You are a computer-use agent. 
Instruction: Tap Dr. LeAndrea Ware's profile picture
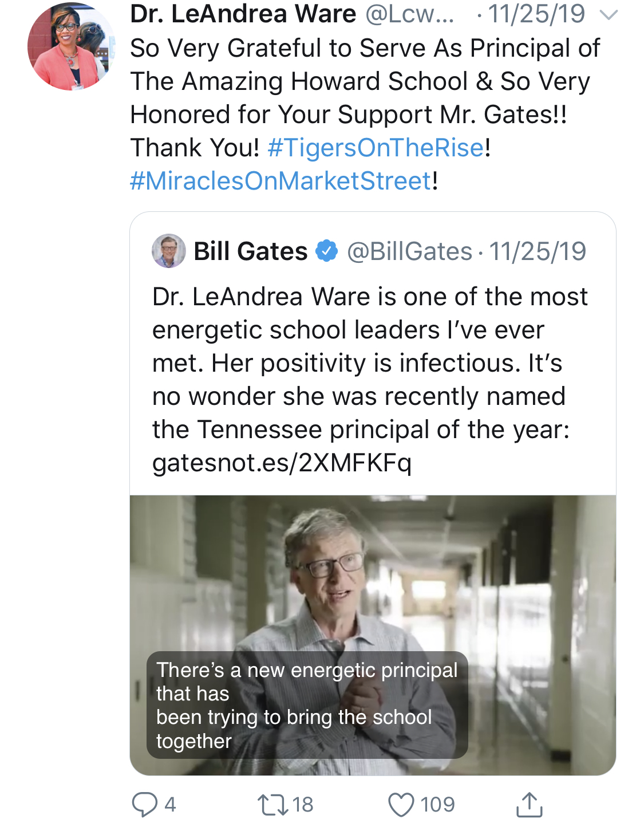(x=71, y=46)
